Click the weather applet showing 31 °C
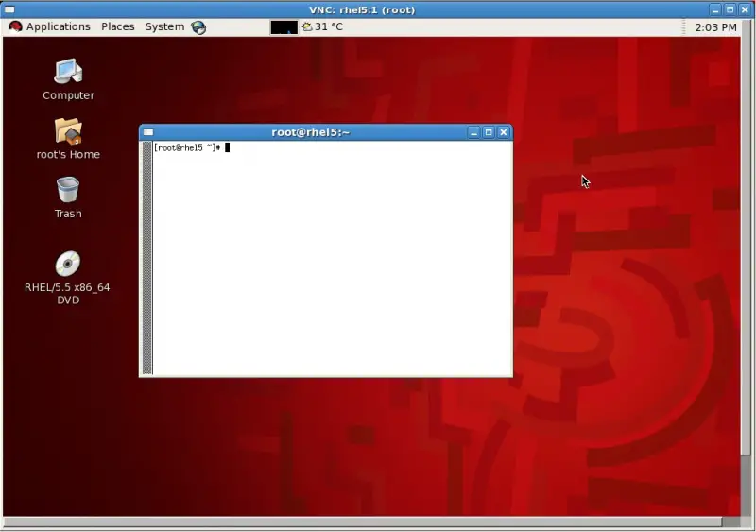The image size is (756, 532). tap(322, 27)
